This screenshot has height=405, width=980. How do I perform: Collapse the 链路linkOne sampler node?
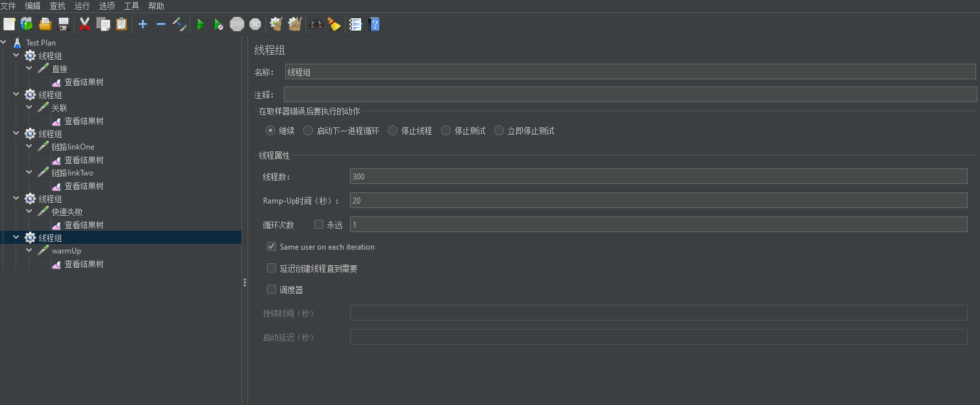[x=29, y=146]
